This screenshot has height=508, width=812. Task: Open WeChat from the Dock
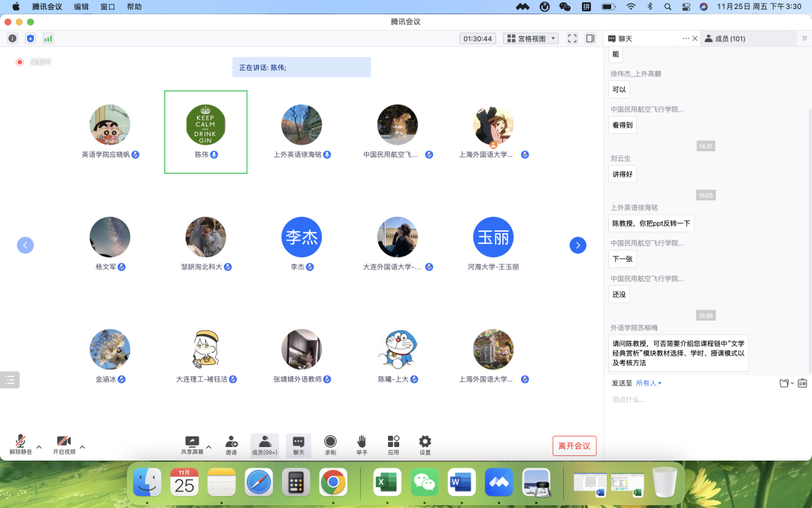(x=425, y=482)
